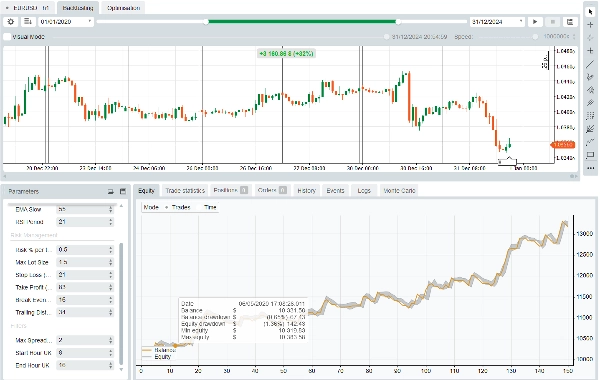The image size is (600, 380).
Task: Click the Parameters panel detach icon
Action: pos(111,191)
